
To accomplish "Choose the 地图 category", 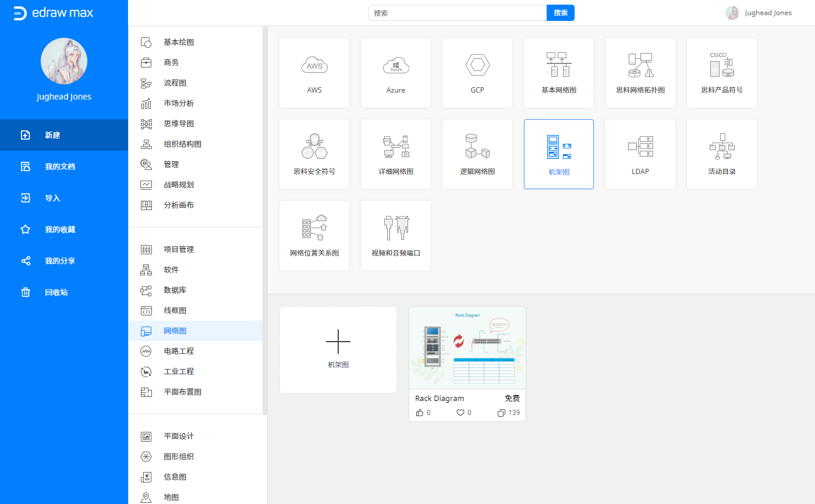I will pyautogui.click(x=196, y=497).
